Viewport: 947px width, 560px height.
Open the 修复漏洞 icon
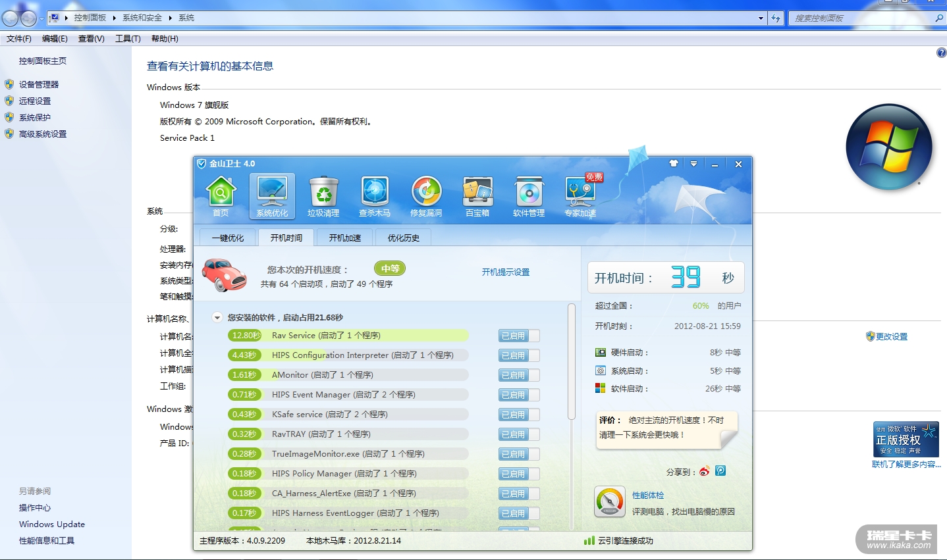426,196
